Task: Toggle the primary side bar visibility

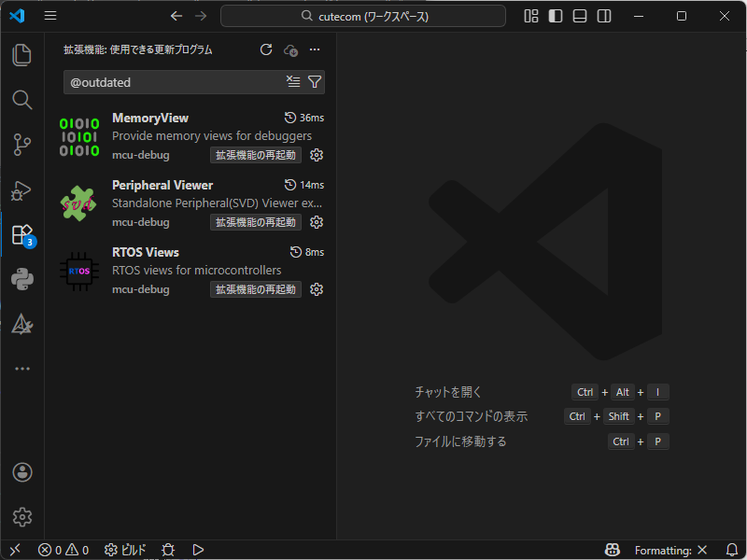Action: point(556,16)
